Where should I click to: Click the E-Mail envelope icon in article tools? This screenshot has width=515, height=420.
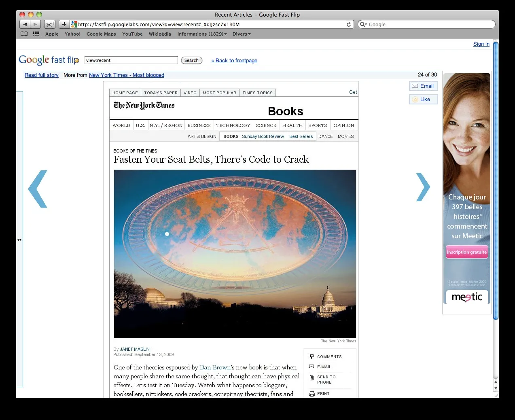pyautogui.click(x=312, y=367)
